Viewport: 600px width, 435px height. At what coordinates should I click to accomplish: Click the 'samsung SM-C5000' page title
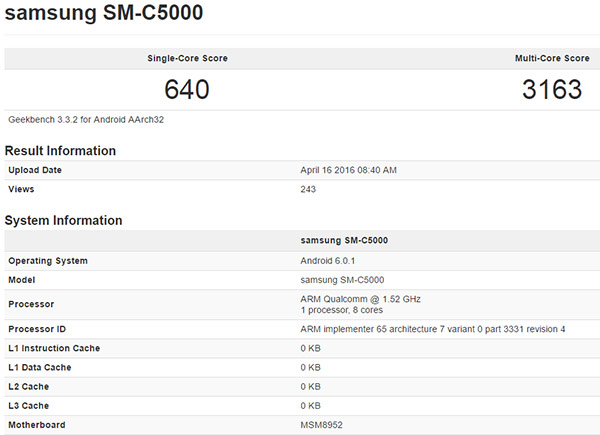coord(104,12)
